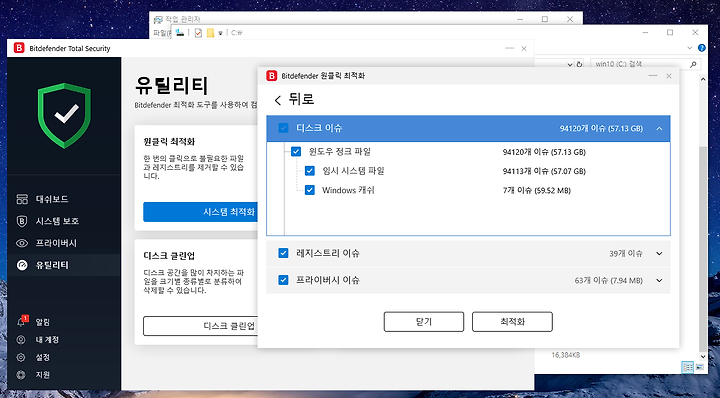Click the '39개 이슈' registry count
Screen dimensions: 720x398
point(626,253)
